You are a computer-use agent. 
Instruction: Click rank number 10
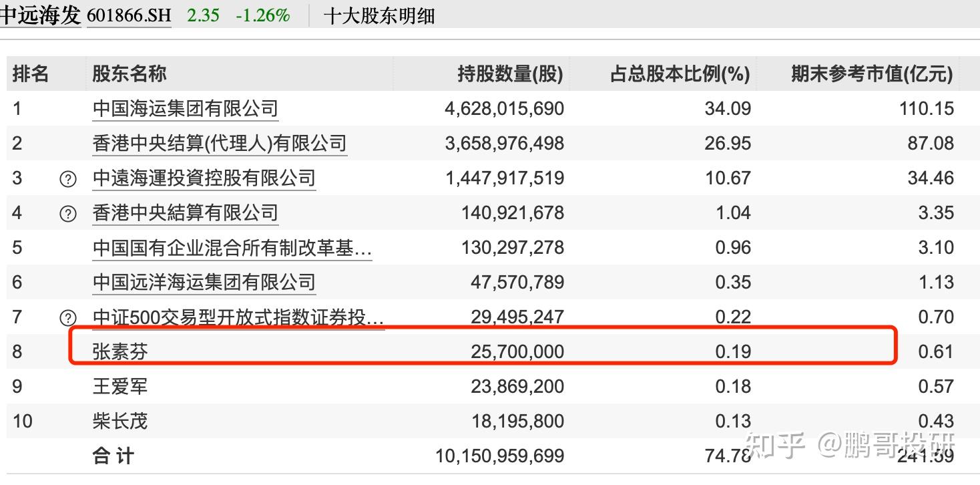(23, 422)
